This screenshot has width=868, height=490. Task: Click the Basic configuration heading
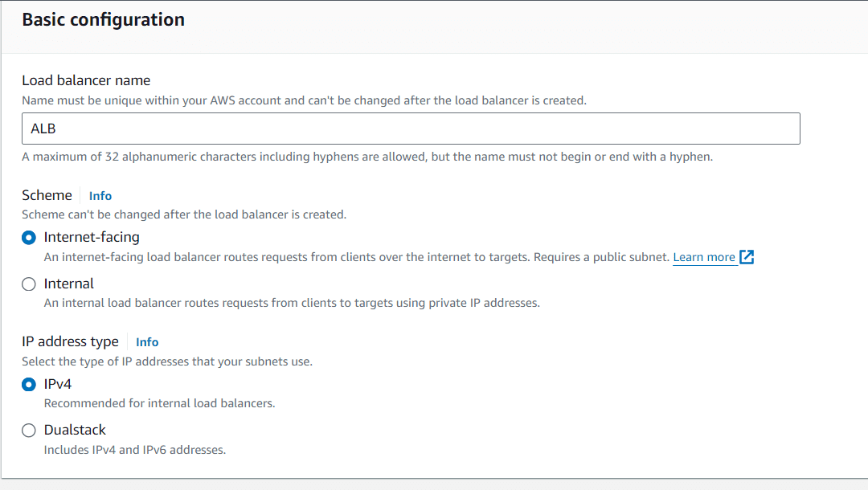pyautogui.click(x=103, y=20)
